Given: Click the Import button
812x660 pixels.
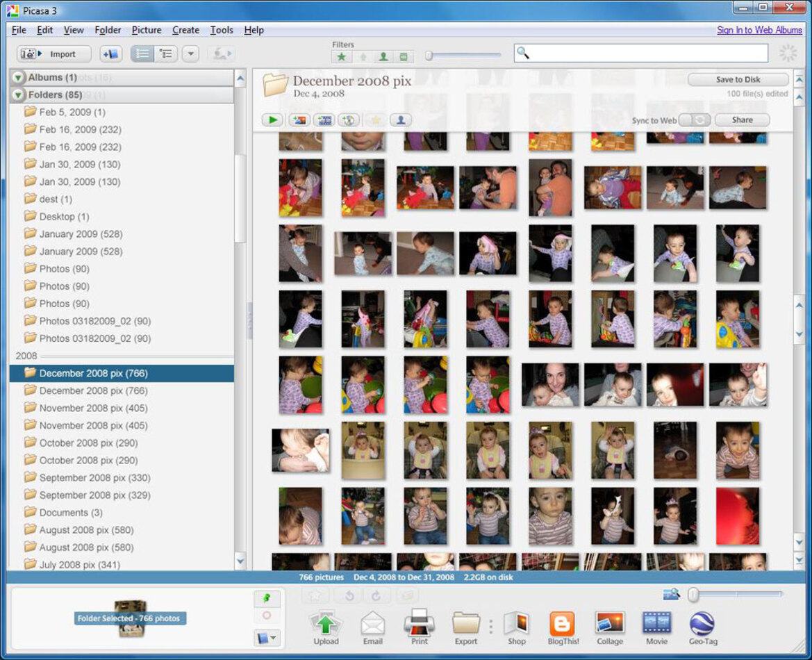Looking at the screenshot, I should point(54,54).
